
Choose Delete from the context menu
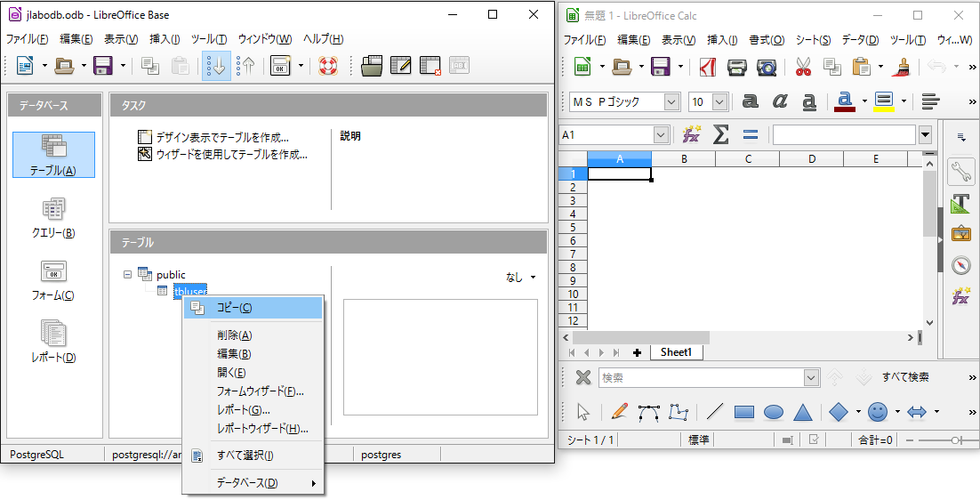(253, 335)
